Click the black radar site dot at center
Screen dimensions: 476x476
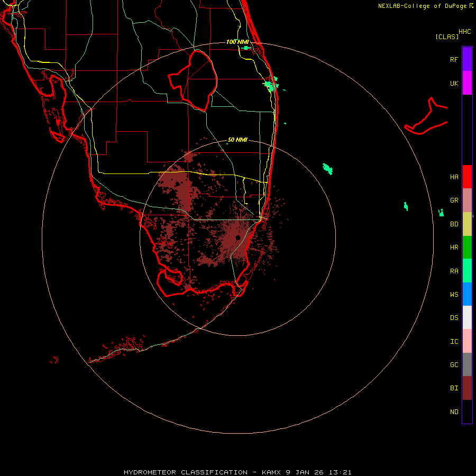pos(238,237)
